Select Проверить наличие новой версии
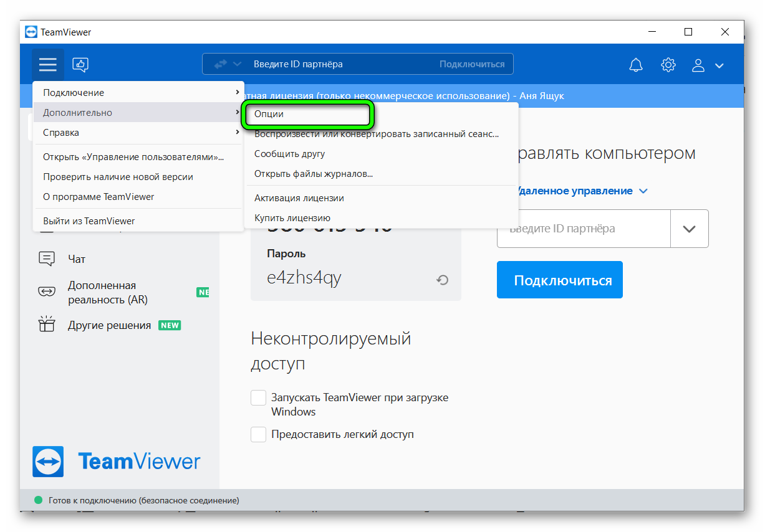The height and width of the screenshot is (532, 765). pos(138,176)
